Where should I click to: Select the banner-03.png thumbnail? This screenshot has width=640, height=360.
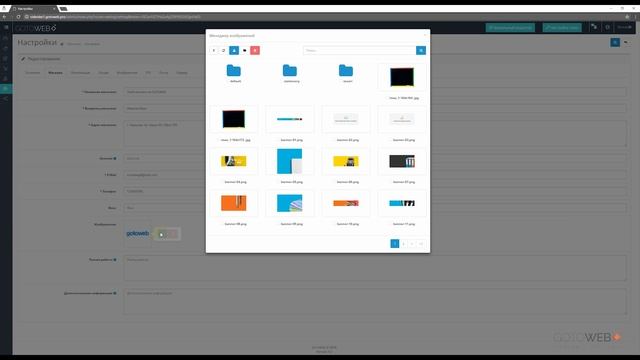pyautogui.click(x=402, y=119)
